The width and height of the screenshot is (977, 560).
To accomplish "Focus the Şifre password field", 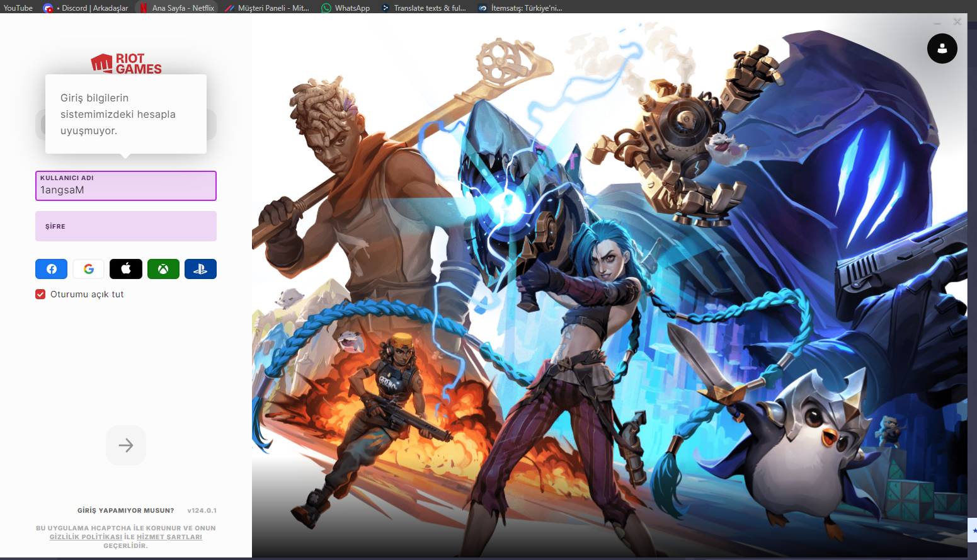I will pos(126,226).
